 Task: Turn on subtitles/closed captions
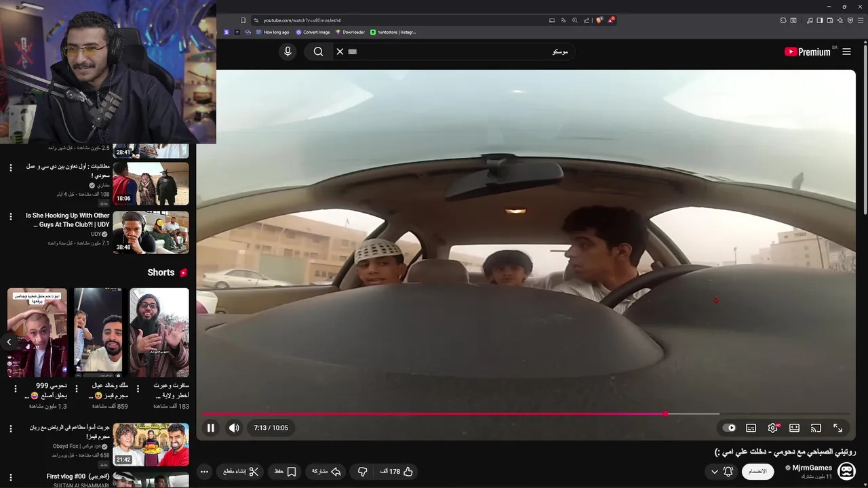pyautogui.click(x=751, y=428)
